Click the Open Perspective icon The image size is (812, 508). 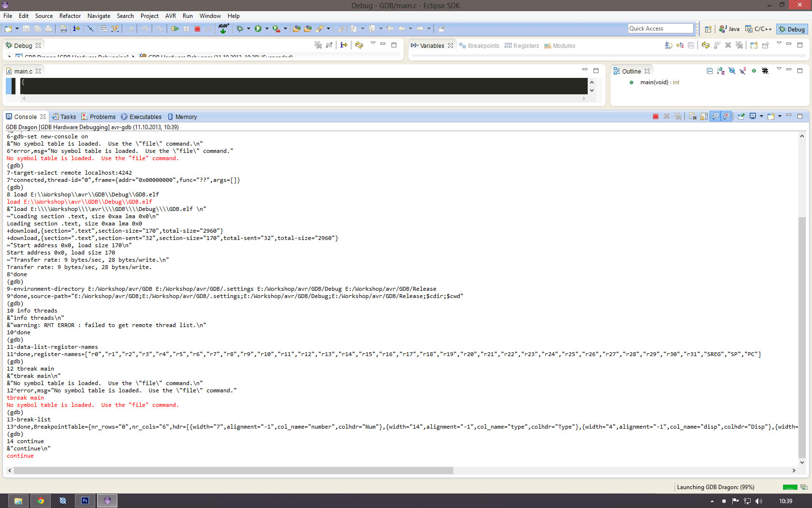708,29
